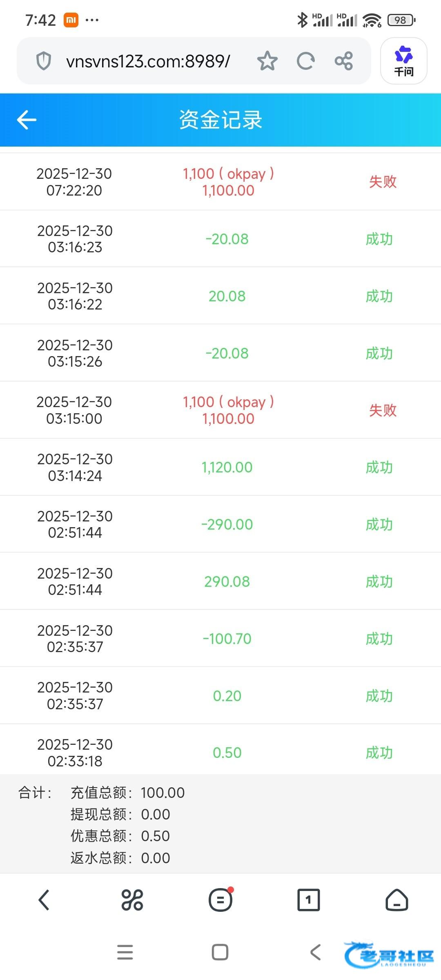Tap the failed 03:15:00 okpay entry
This screenshot has width=441, height=980.
220,410
